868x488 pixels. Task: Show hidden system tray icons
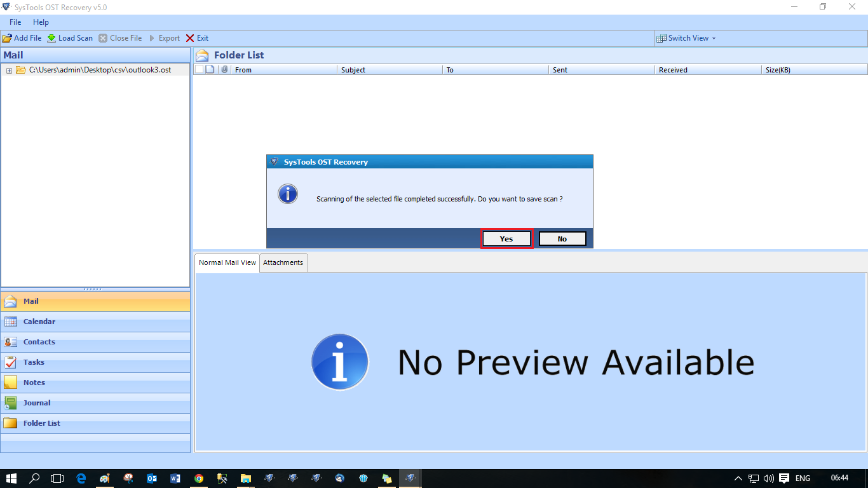(738, 478)
